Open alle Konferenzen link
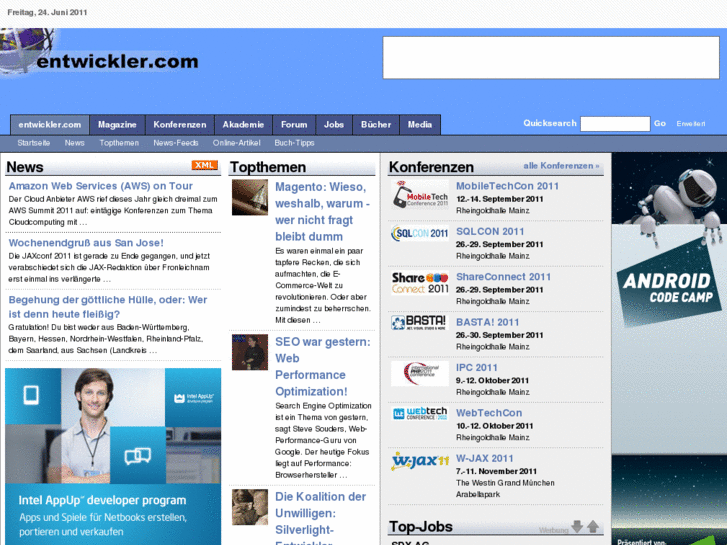The image size is (727, 545). coord(561,166)
